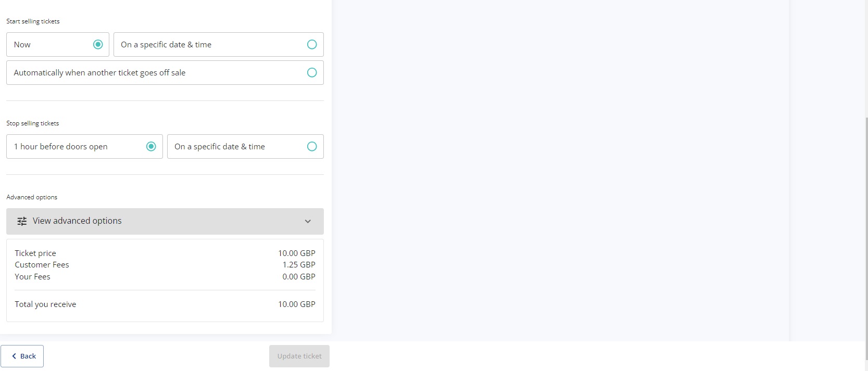Click the Start selling tickets heading
The height and width of the screenshot is (371, 868).
pyautogui.click(x=33, y=21)
